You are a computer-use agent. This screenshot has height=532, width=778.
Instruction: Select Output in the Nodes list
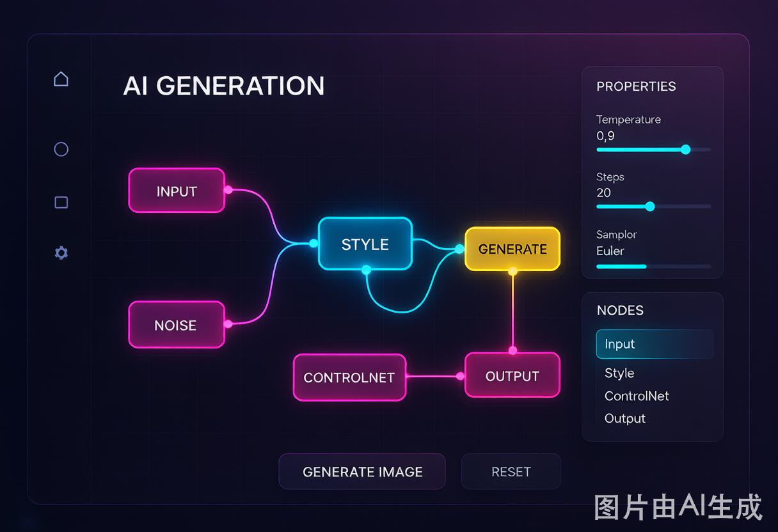625,419
